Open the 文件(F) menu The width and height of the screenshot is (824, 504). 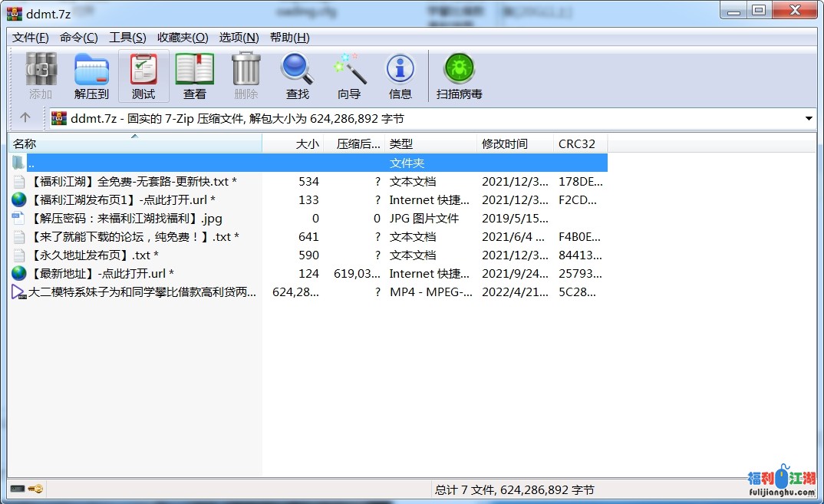pyautogui.click(x=31, y=38)
